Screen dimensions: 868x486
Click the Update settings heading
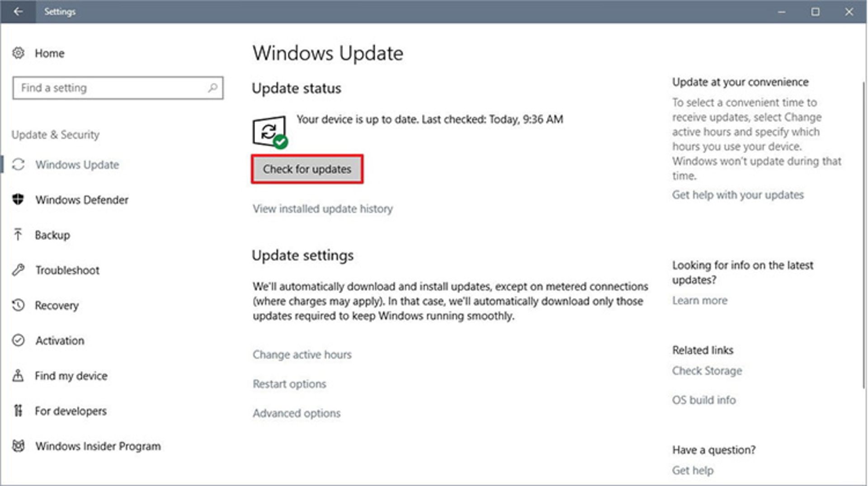pos(303,255)
